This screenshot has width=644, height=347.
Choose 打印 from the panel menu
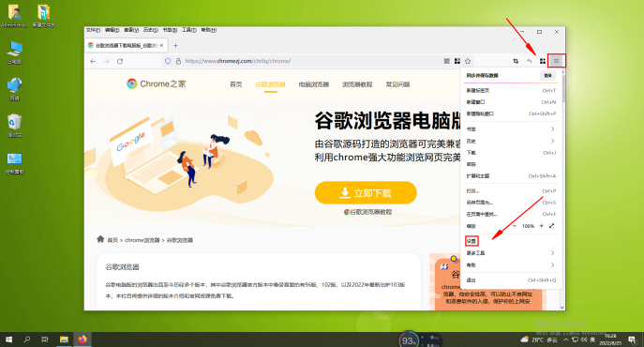(511, 190)
